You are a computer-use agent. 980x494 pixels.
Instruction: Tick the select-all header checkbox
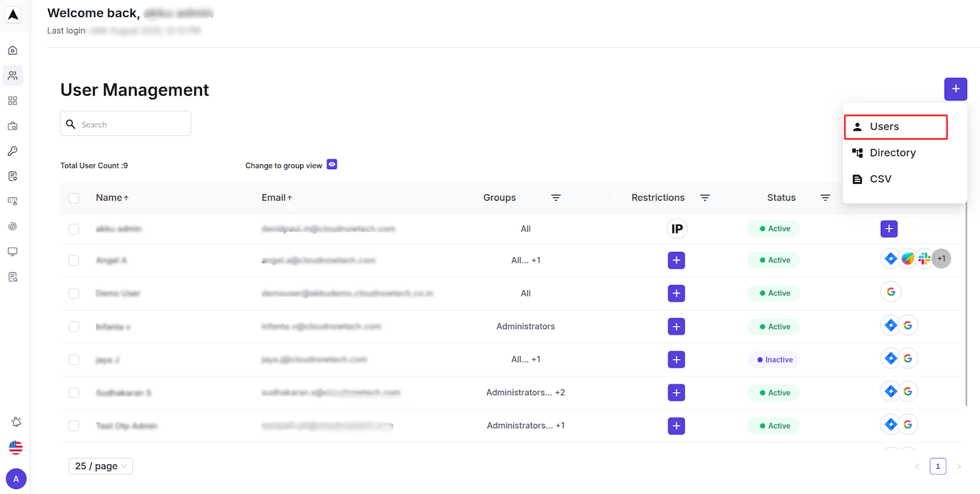pos(74,198)
